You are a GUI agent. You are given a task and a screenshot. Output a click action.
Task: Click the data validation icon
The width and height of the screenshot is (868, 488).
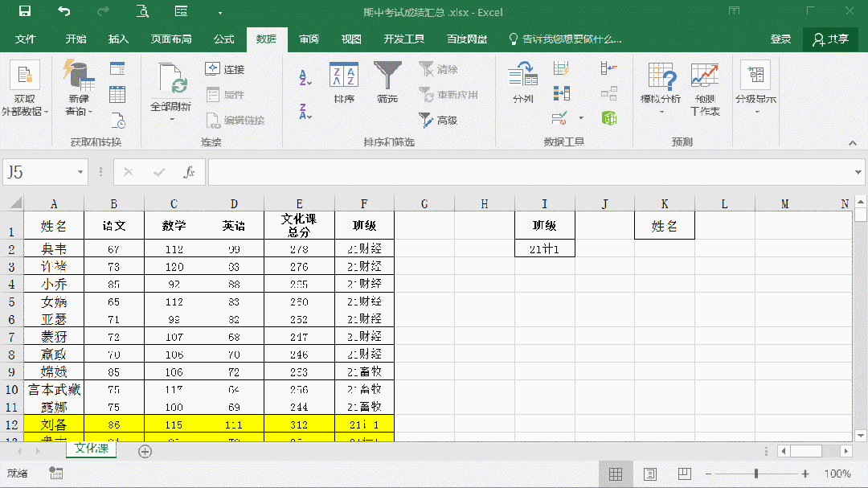pyautogui.click(x=559, y=118)
